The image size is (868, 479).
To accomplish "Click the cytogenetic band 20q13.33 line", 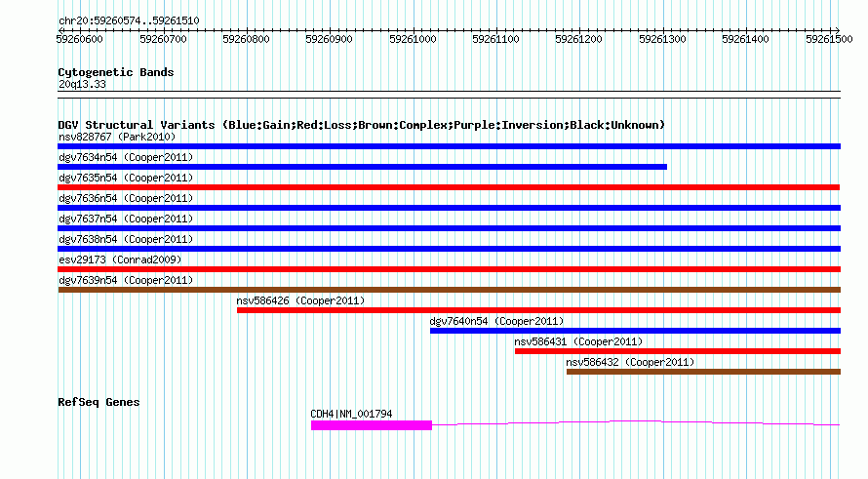I will point(449,95).
